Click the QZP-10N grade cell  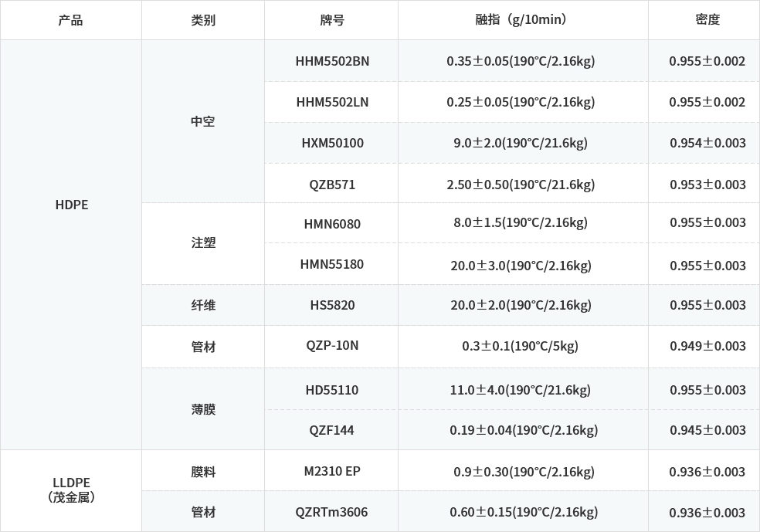pyautogui.click(x=332, y=345)
